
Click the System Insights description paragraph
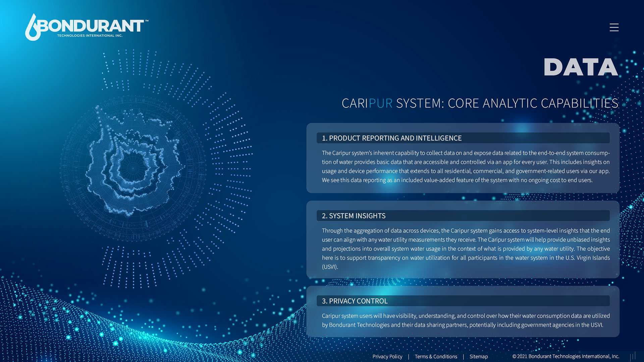pos(466,248)
